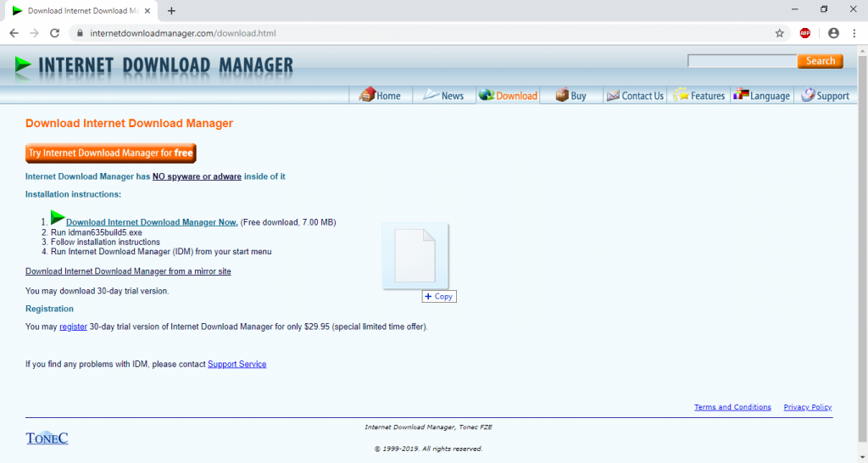Image resolution: width=868 pixels, height=463 pixels.
Task: Click the register link
Action: coord(73,326)
